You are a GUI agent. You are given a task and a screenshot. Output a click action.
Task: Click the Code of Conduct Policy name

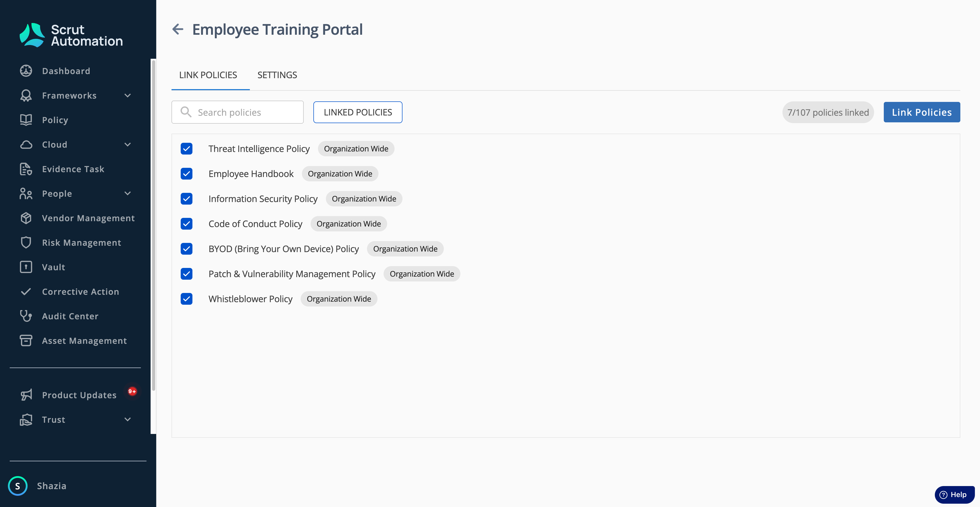pyautogui.click(x=255, y=224)
